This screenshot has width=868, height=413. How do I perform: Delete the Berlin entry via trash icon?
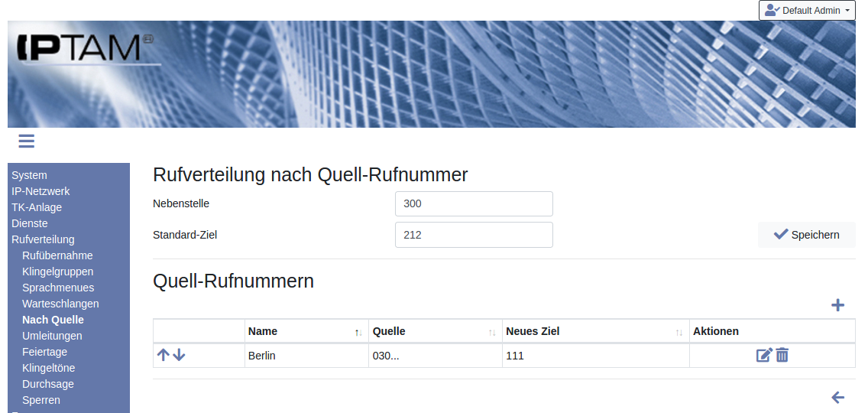[x=782, y=355]
